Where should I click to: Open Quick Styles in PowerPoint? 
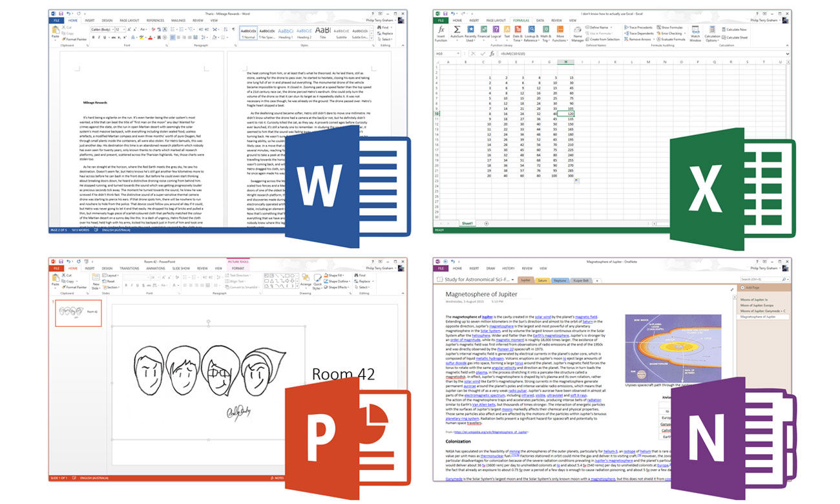tap(317, 282)
